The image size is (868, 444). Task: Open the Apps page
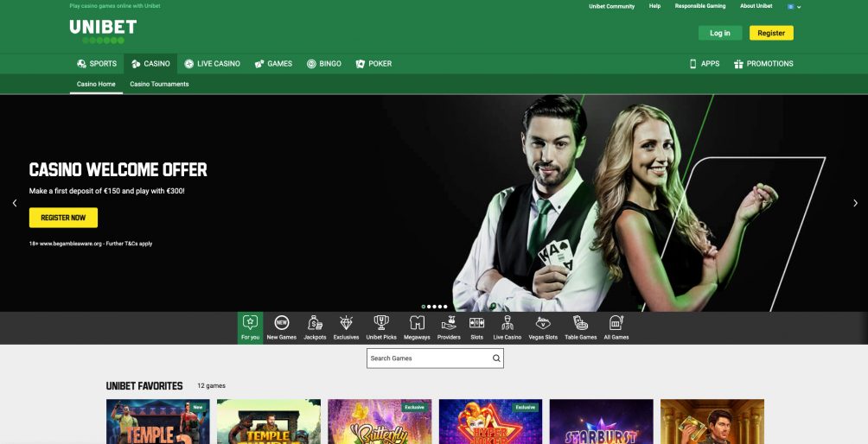coord(704,64)
